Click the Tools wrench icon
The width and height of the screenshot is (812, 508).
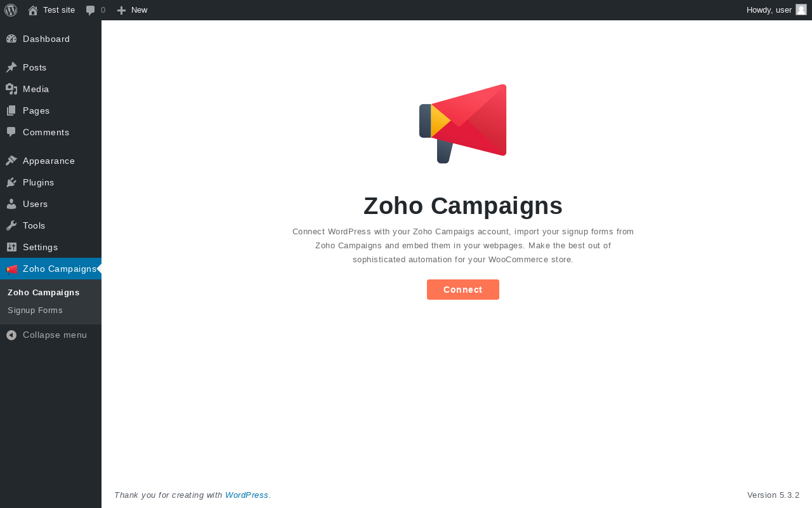click(x=11, y=225)
